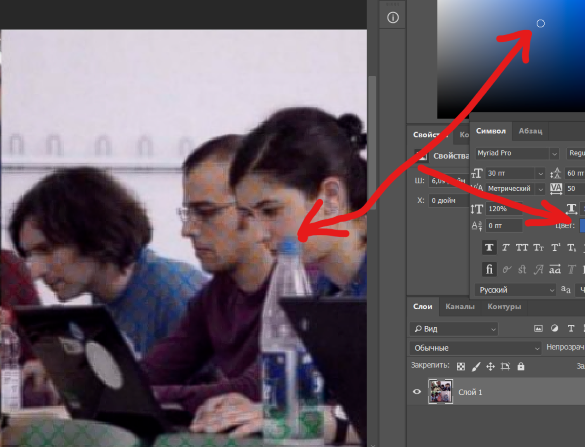The width and height of the screenshot is (585, 447).
Task: Toggle Faux Bold text style
Action: point(489,248)
